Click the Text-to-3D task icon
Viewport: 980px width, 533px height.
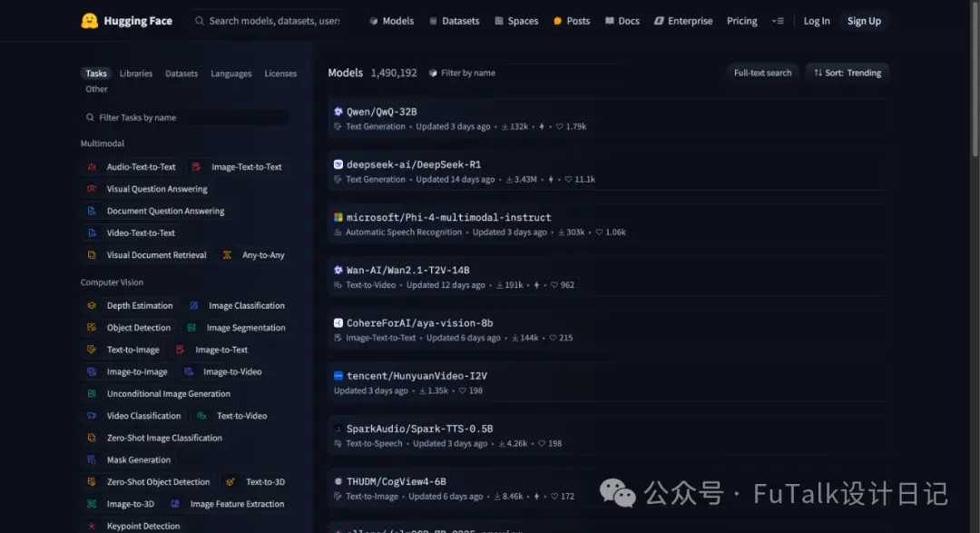[230, 482]
